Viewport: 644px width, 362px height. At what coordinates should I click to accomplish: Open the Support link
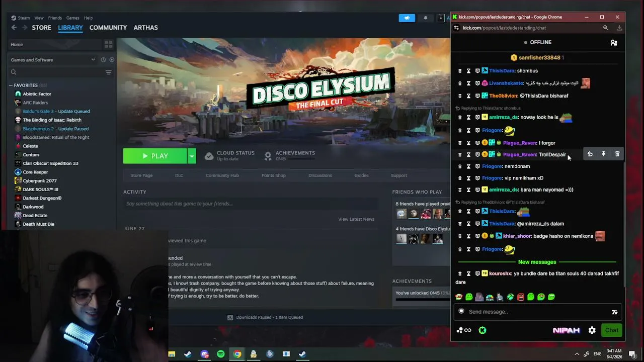[x=399, y=175]
